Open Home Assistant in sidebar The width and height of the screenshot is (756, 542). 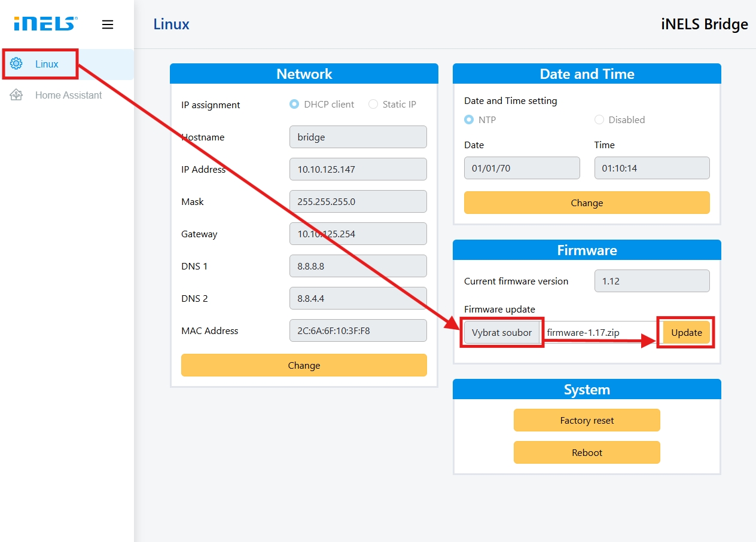pos(68,95)
